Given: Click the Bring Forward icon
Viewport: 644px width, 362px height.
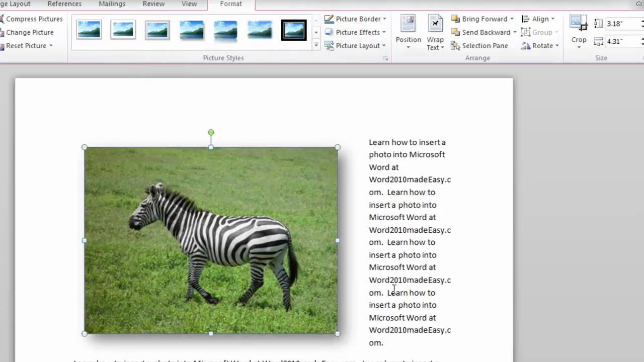Looking at the screenshot, I should click(x=455, y=19).
